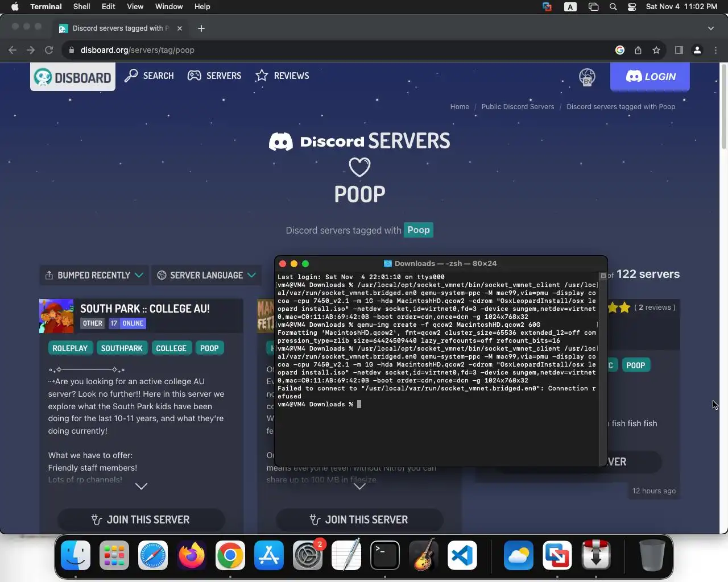Share this page from address bar
The image size is (728, 582).
coord(638,50)
